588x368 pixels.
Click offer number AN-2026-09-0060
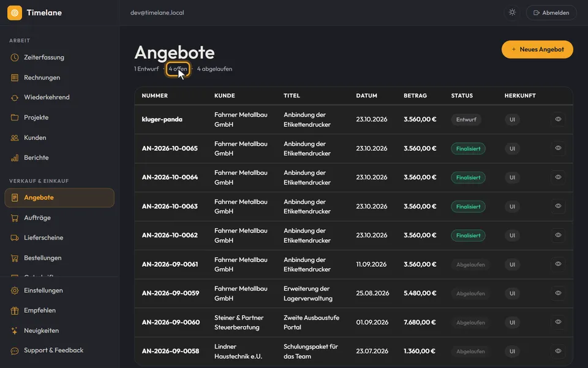click(171, 322)
